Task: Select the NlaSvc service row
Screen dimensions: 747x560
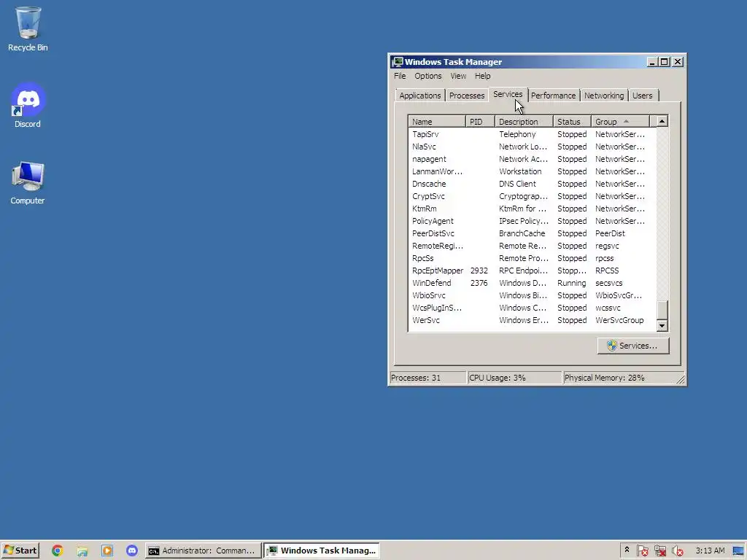Action: 532,147
